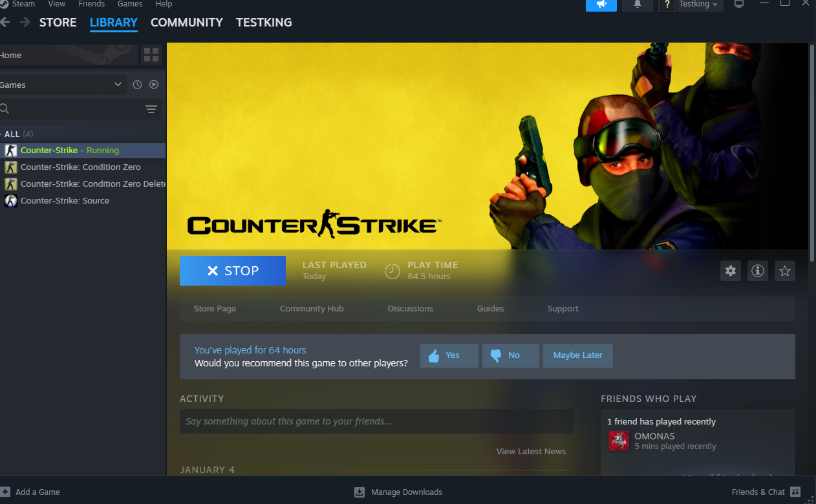Screen dimensions: 816x504
Task: Click the announcements megaphone icon
Action: click(601, 5)
